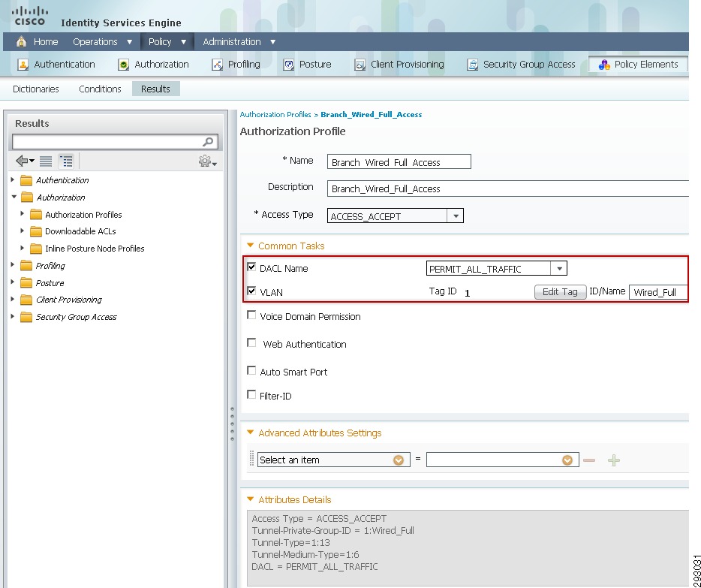Click the Profiling folder icon in tree
The height and width of the screenshot is (588, 701).
tap(26, 266)
